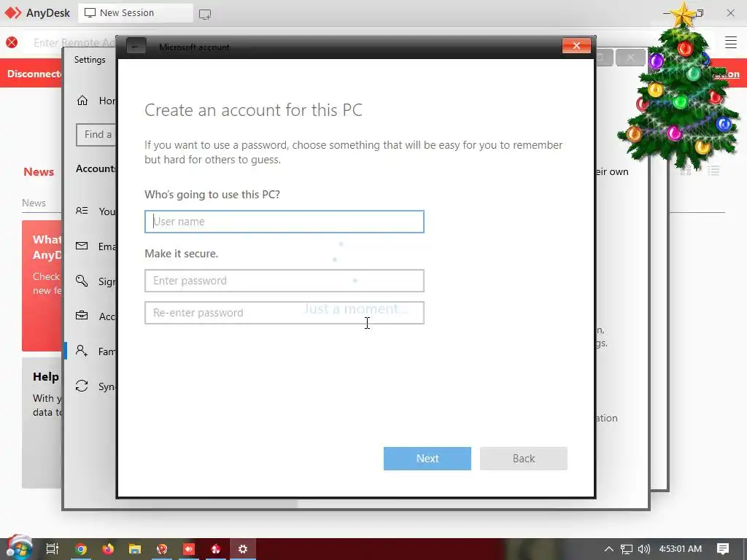Launch Google Chrome from taskbar
The height and width of the screenshot is (560, 747).
[81, 549]
